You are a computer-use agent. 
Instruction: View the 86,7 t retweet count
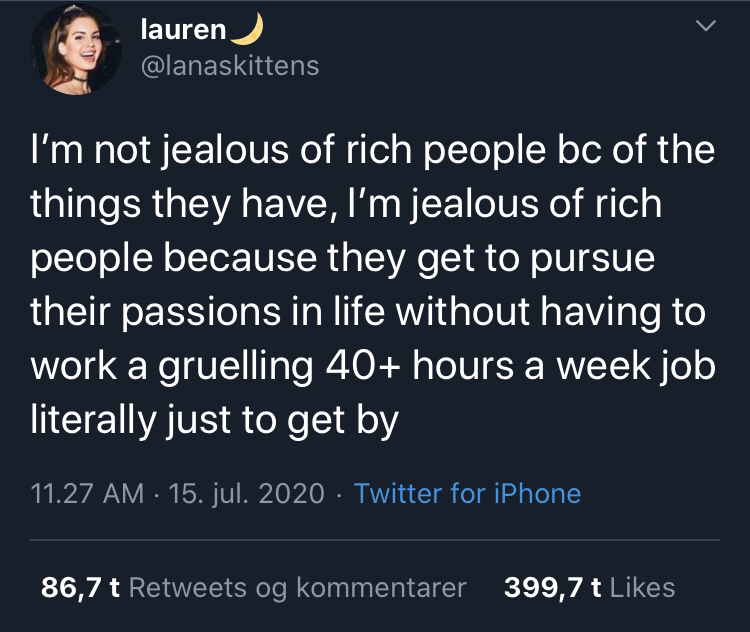(80, 588)
